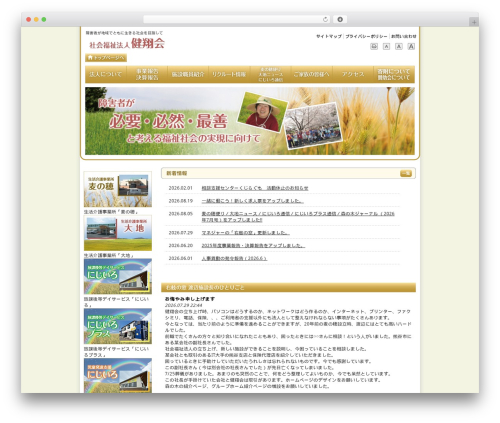The width and height of the screenshot is (500, 423).
Task: Click the 児童発達支援 にじいろ banner
Action: coord(118,376)
